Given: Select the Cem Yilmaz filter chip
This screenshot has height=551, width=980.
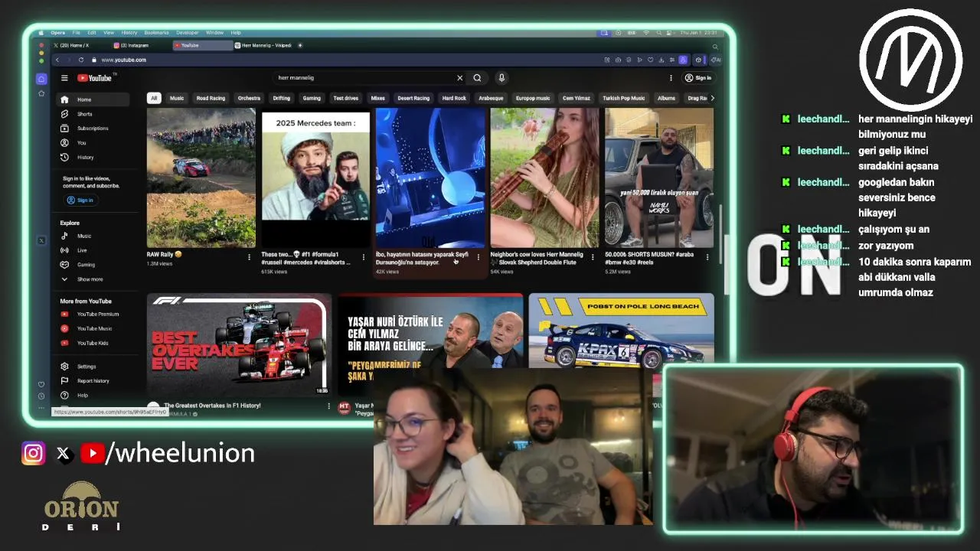Looking at the screenshot, I should [577, 98].
